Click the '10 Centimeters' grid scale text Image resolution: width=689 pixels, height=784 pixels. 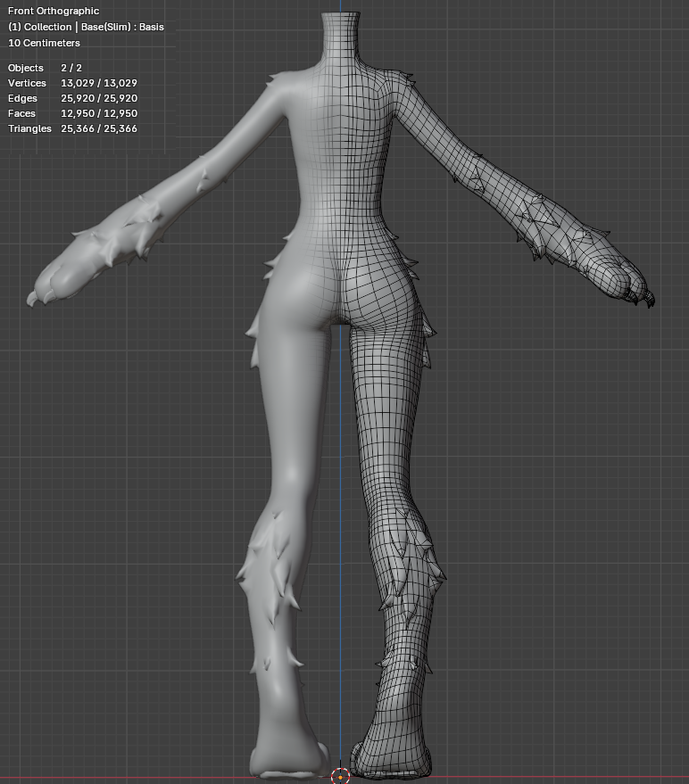pyautogui.click(x=44, y=43)
